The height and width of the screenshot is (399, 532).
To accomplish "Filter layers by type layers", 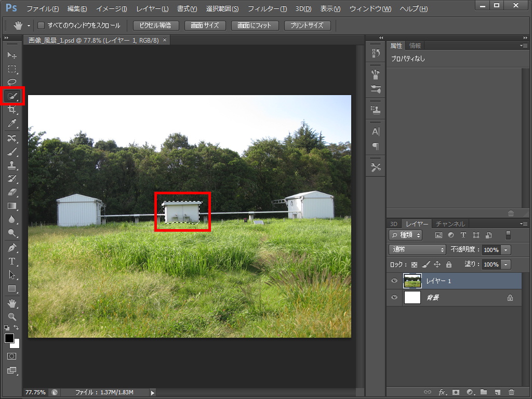I will click(x=463, y=235).
